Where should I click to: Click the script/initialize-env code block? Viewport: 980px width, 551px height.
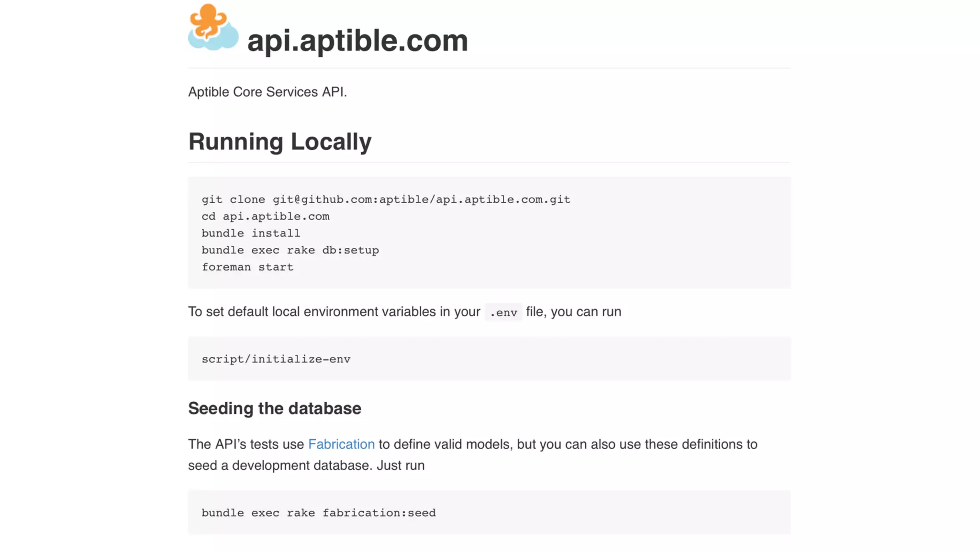point(276,359)
